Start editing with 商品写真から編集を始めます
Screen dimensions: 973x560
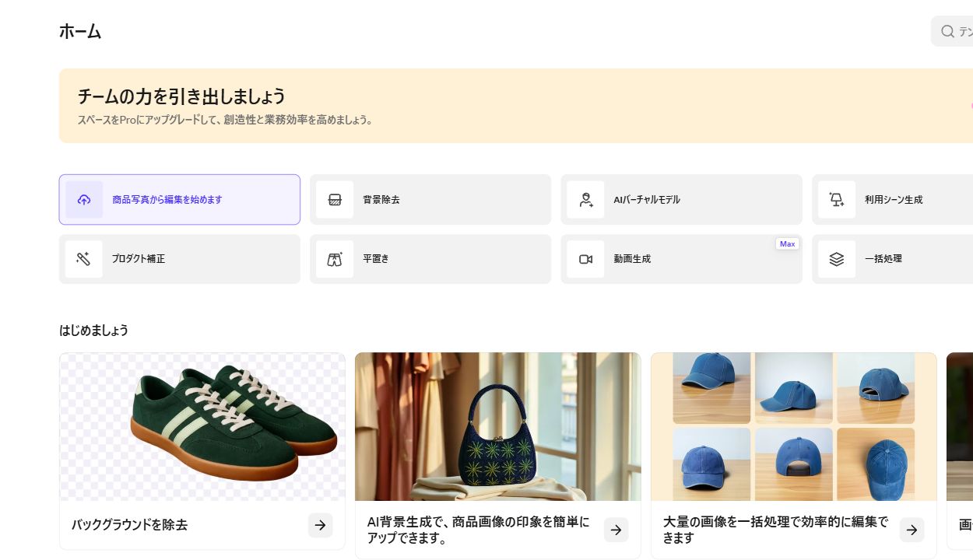pyautogui.click(x=180, y=200)
